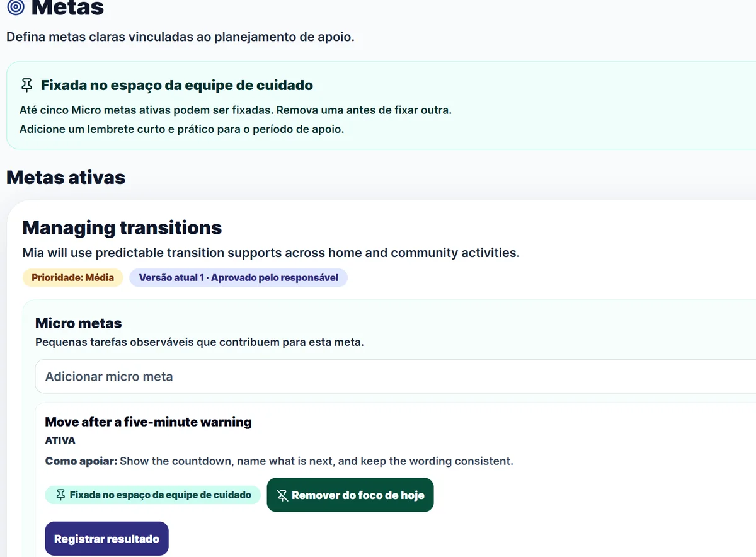Click the Como apoiar instruction text
Viewport: 756px width, 557px height.
click(279, 461)
